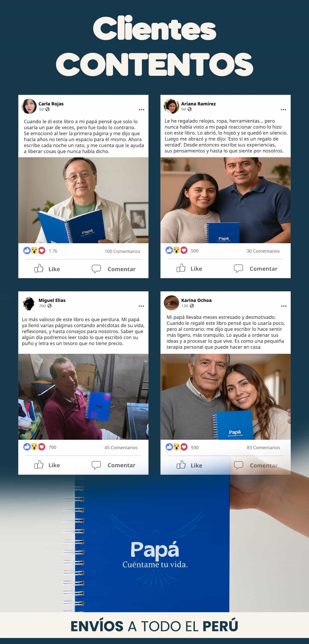Open Karina Ochoa's photo with her father
This screenshot has width=309, height=644.
click(225, 397)
